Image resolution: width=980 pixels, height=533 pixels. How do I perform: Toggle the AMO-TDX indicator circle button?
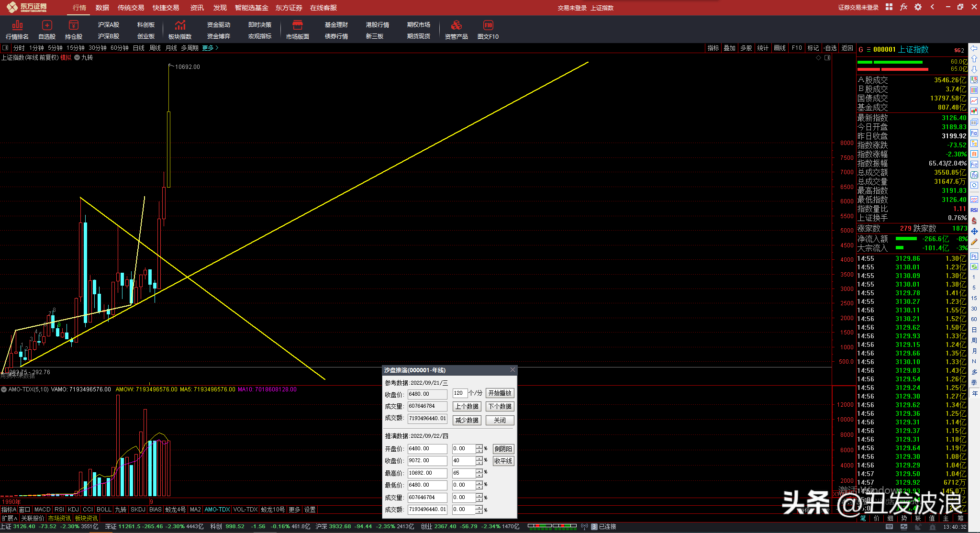coord(4,389)
